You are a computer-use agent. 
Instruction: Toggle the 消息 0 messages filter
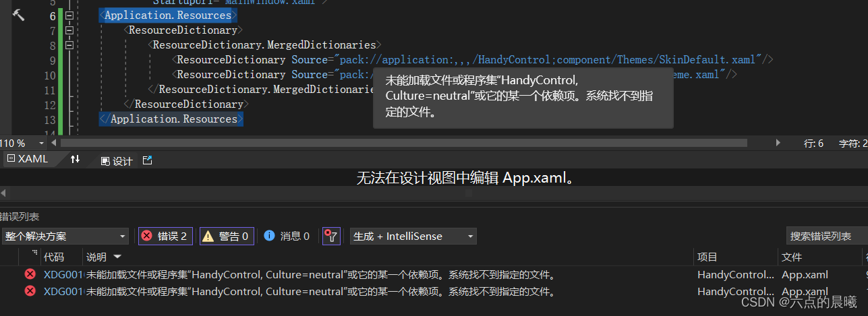tap(287, 236)
